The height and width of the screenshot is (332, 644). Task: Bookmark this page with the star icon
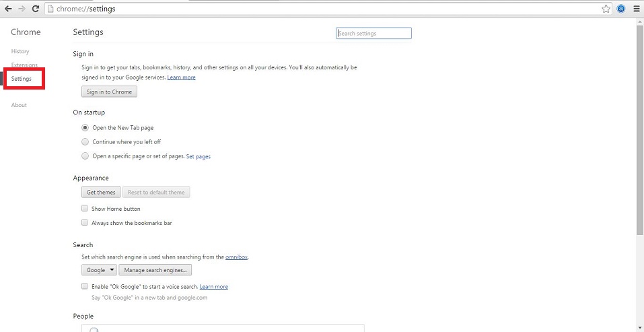coord(606,9)
